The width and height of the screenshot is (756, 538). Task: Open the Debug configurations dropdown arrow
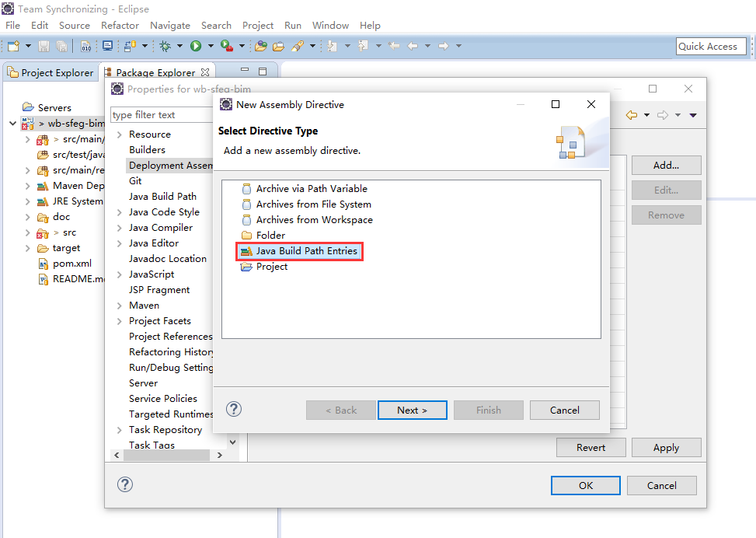tap(179, 46)
